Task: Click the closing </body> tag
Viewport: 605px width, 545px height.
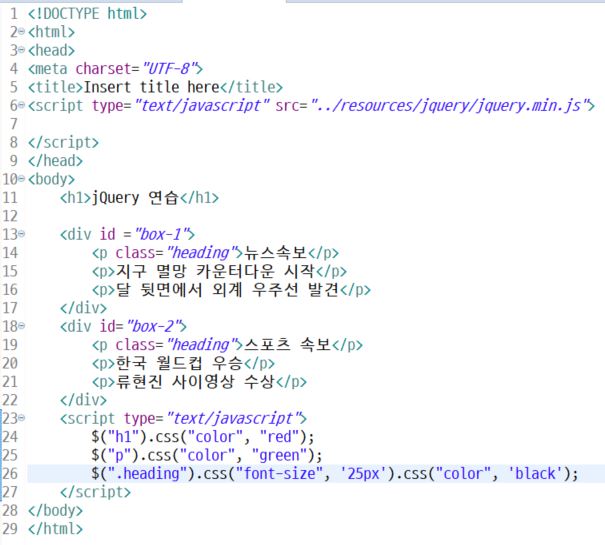Action: (x=55, y=511)
